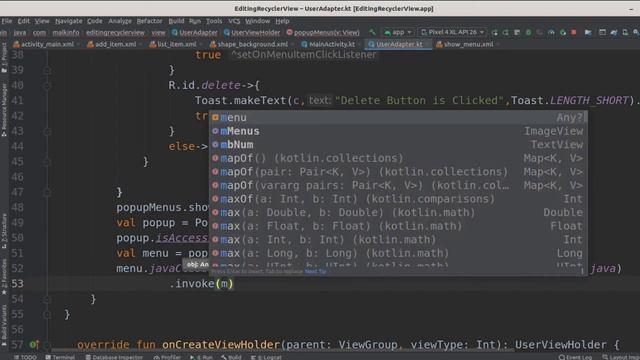This screenshot has width=640, height=360.
Task: Open the Database Inspector tool window
Action: [x=114, y=357]
